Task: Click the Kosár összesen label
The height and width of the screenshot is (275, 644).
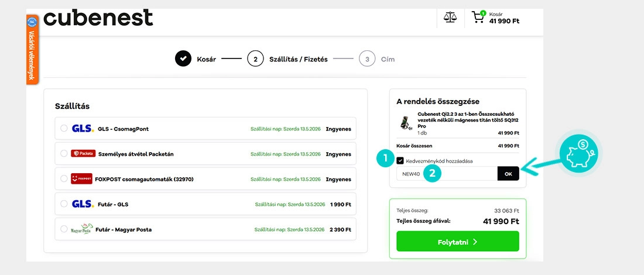Action: (414, 146)
